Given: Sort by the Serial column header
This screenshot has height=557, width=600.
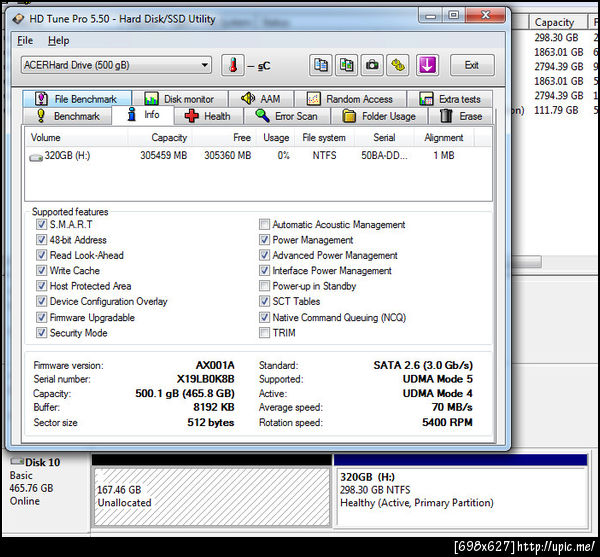Looking at the screenshot, I should 384,137.
